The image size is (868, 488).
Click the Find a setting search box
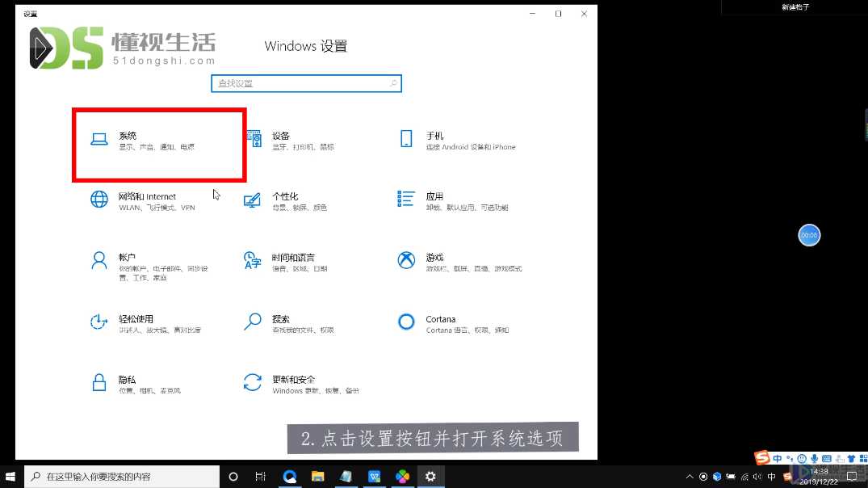[306, 83]
